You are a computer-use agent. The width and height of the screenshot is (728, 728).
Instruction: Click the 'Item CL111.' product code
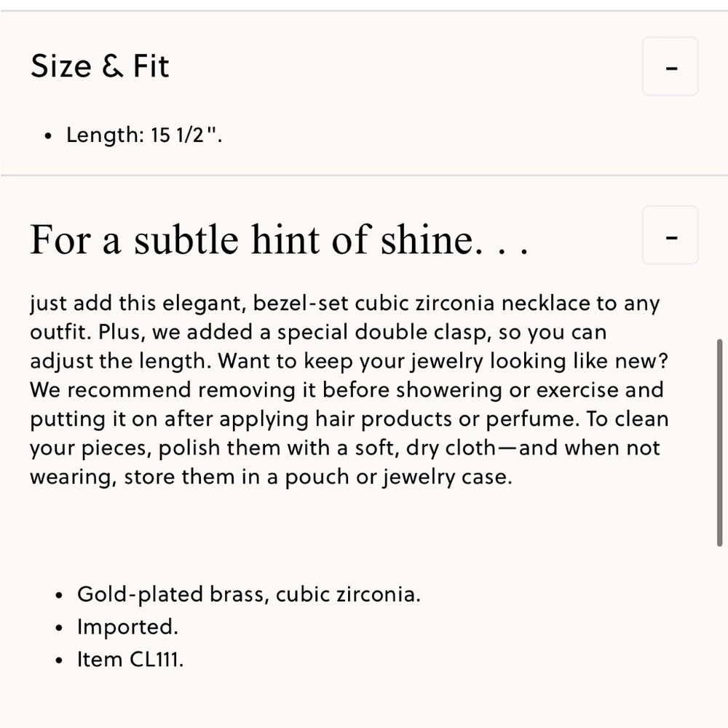coord(130,660)
